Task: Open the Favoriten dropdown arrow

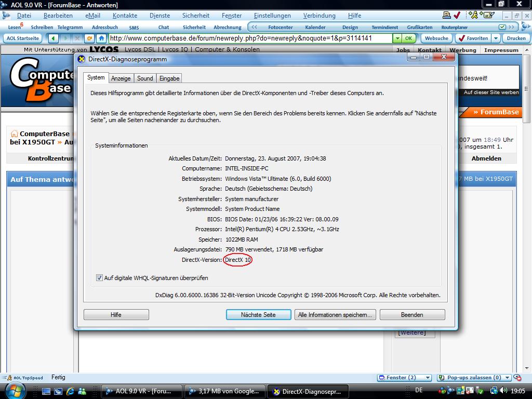Action: 496,38
